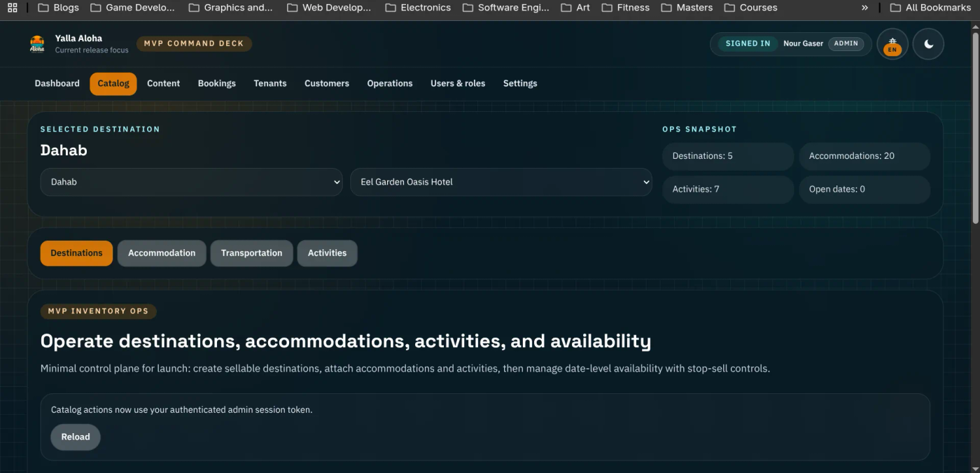The width and height of the screenshot is (980, 473).
Task: Open the Blogs bookmark folder
Action: coord(58,8)
